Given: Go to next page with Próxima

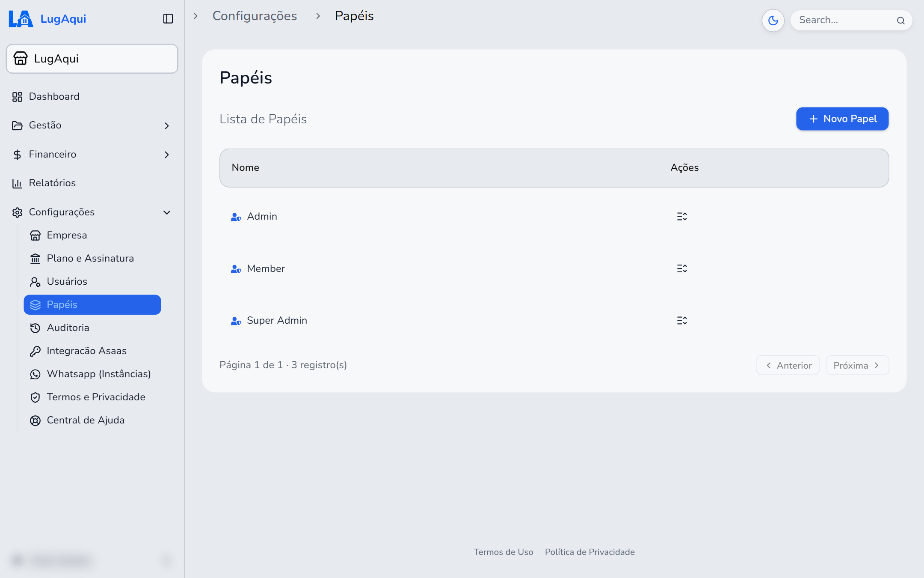Looking at the screenshot, I should (x=857, y=365).
